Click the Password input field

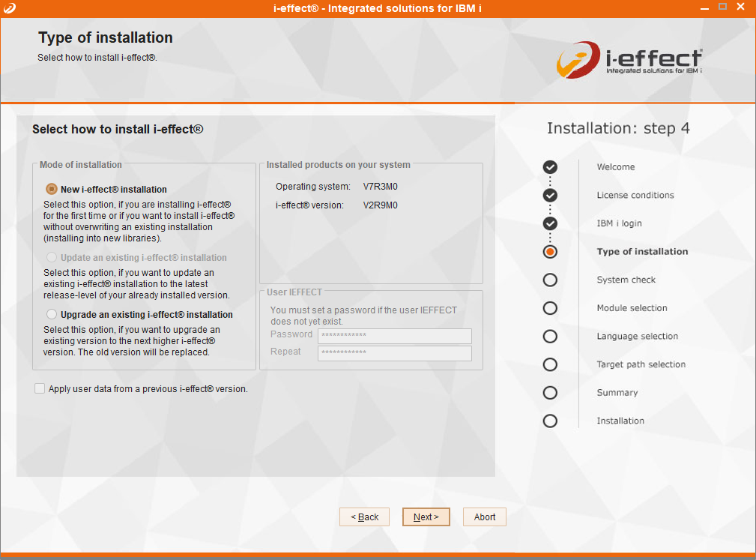point(394,336)
